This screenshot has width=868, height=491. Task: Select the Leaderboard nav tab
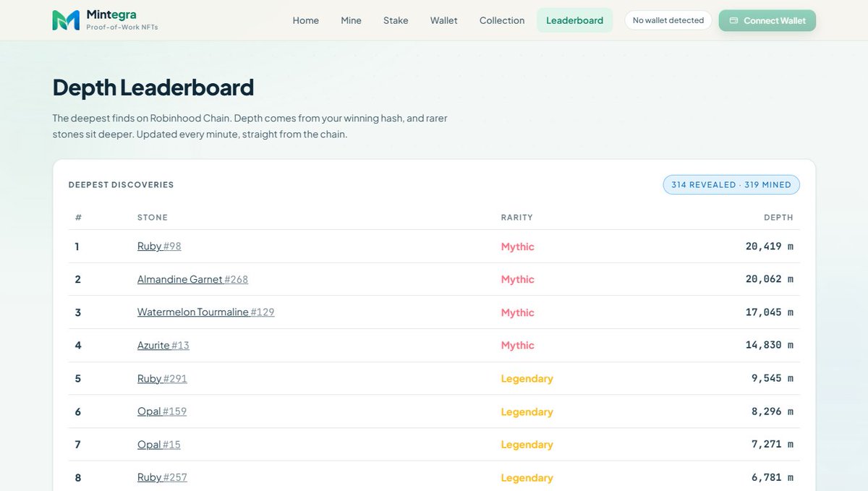click(x=574, y=20)
